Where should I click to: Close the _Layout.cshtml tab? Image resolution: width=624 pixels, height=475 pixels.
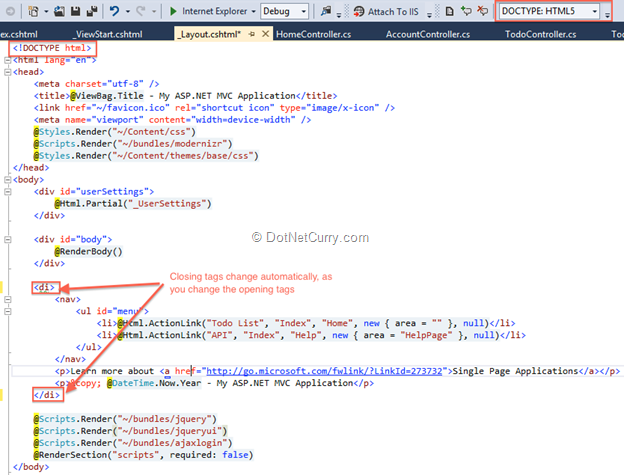tap(265, 34)
